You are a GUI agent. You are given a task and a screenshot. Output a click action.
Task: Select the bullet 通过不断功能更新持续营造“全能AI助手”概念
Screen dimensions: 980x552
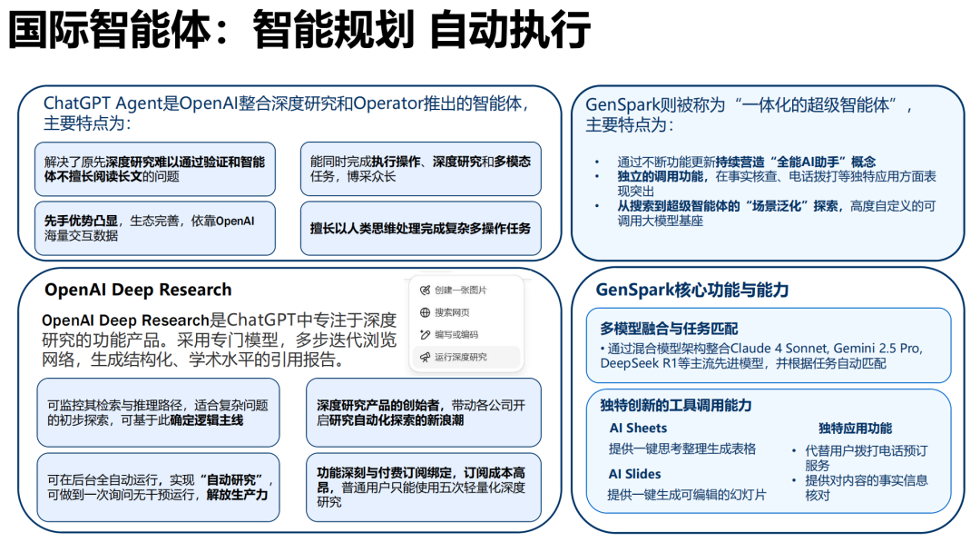coord(746,162)
